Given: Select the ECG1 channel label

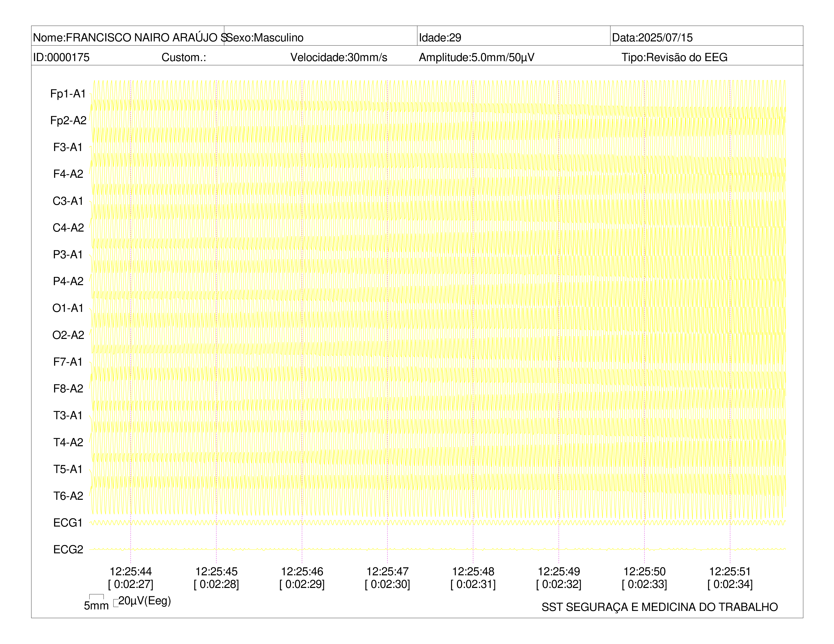Looking at the screenshot, I should coord(68,523).
